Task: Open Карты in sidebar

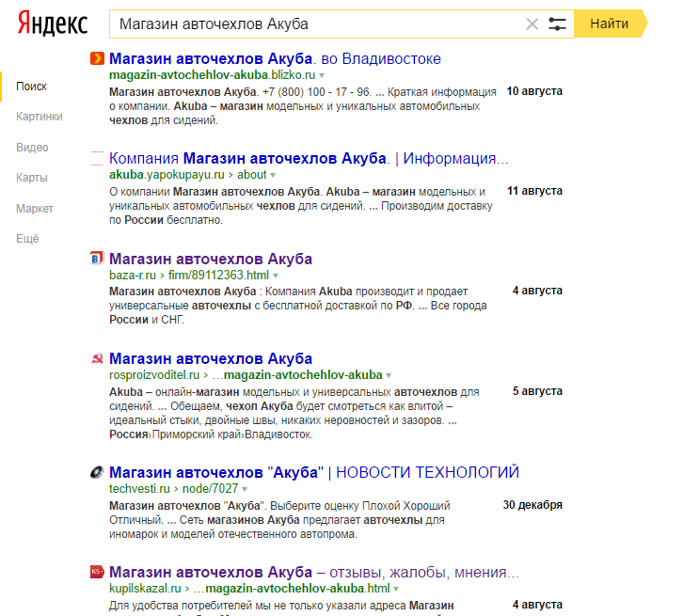Action: tap(32, 178)
